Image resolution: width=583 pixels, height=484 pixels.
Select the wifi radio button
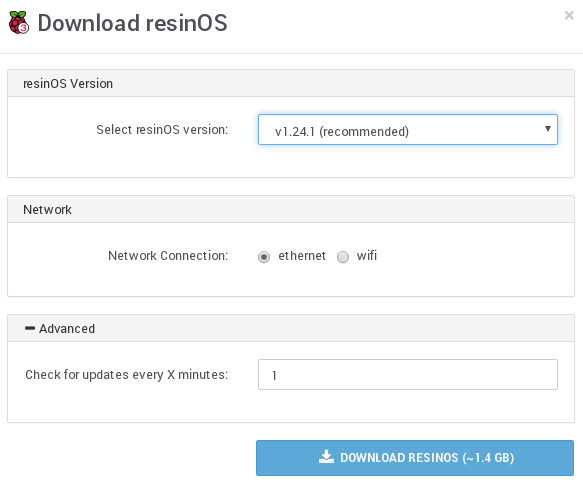coord(343,257)
